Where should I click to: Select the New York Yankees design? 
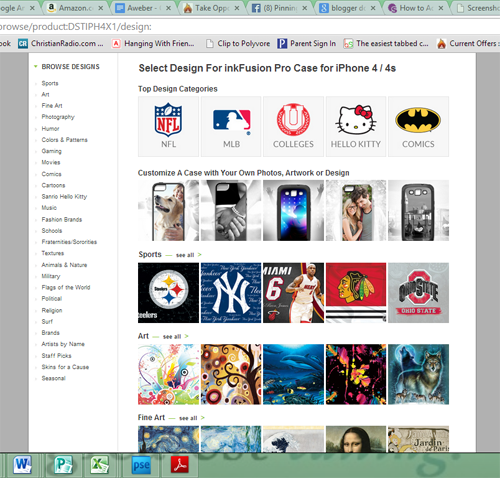click(x=231, y=293)
